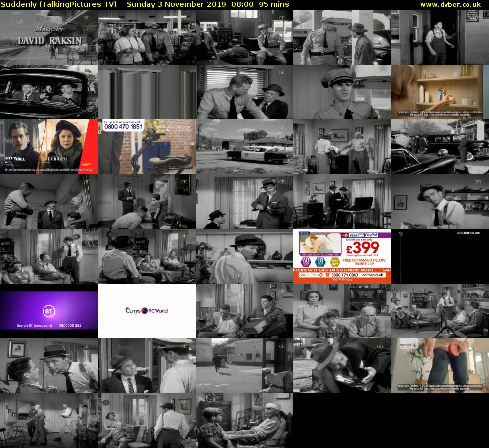
Task: Open the City on a Hill / Chernobyl advert thumbnail
Action: click(49, 147)
